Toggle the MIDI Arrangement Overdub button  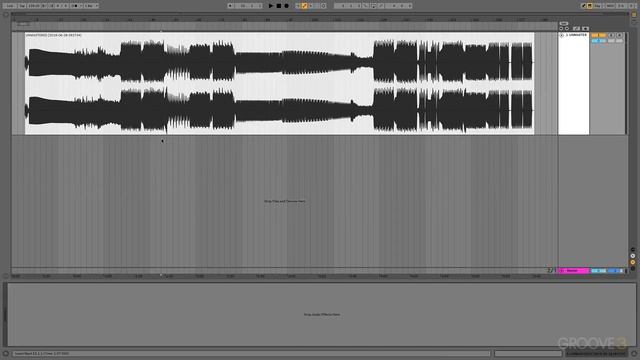tap(298, 6)
